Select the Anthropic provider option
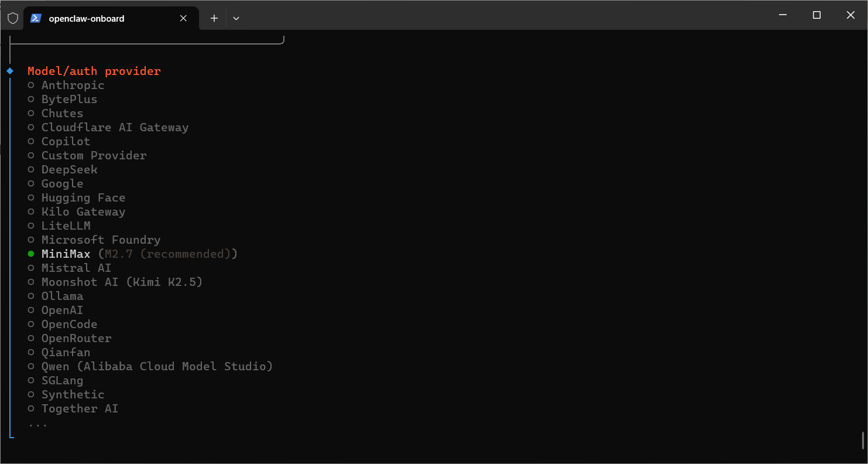Image resolution: width=868 pixels, height=464 pixels. click(66, 85)
